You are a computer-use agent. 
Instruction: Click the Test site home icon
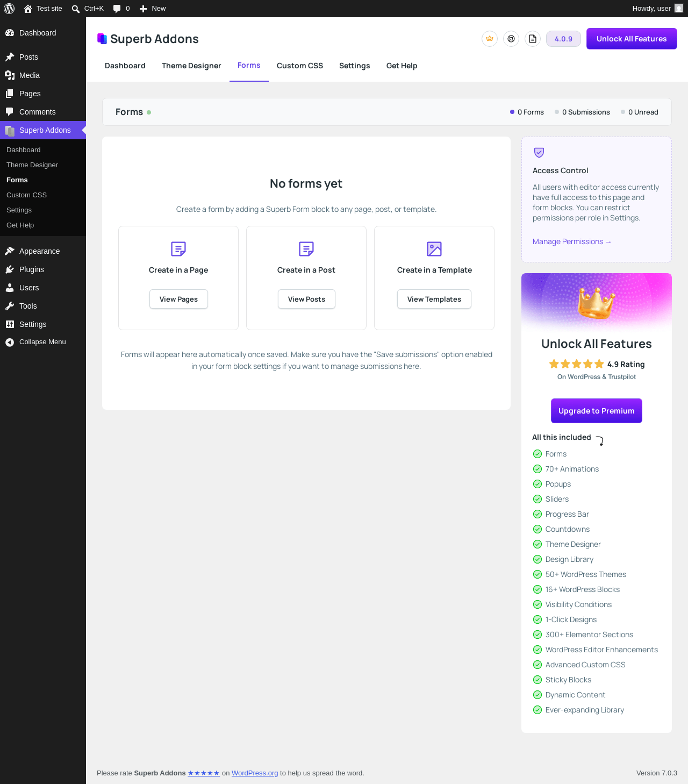[28, 9]
